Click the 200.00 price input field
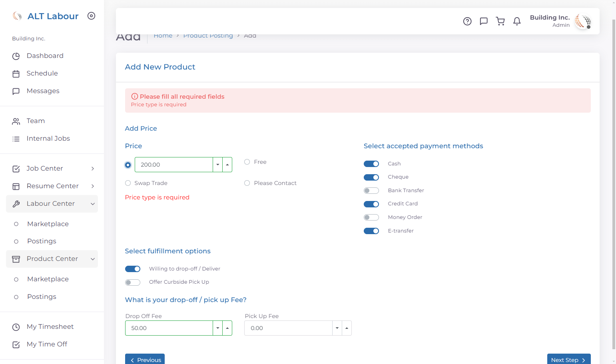616x364 pixels. point(174,165)
